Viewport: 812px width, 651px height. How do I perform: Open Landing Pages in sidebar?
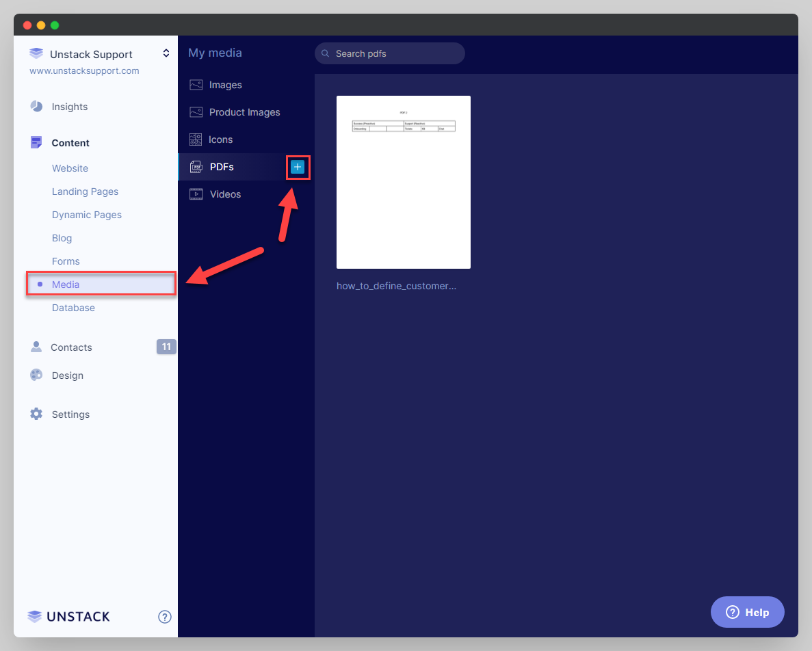pos(85,191)
